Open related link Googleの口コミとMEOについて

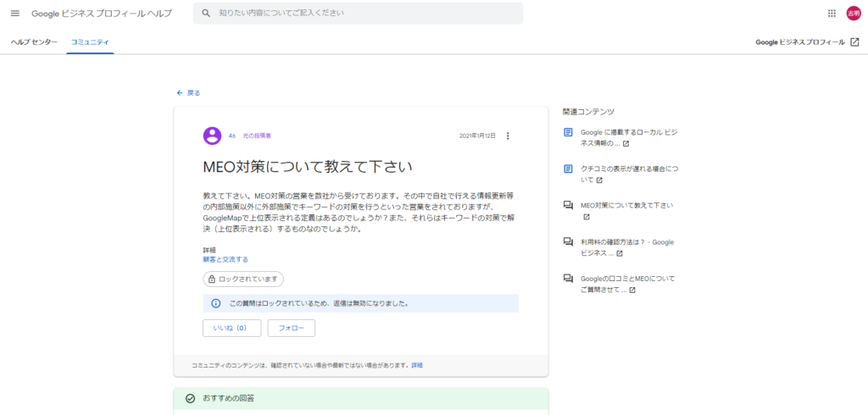[628, 284]
